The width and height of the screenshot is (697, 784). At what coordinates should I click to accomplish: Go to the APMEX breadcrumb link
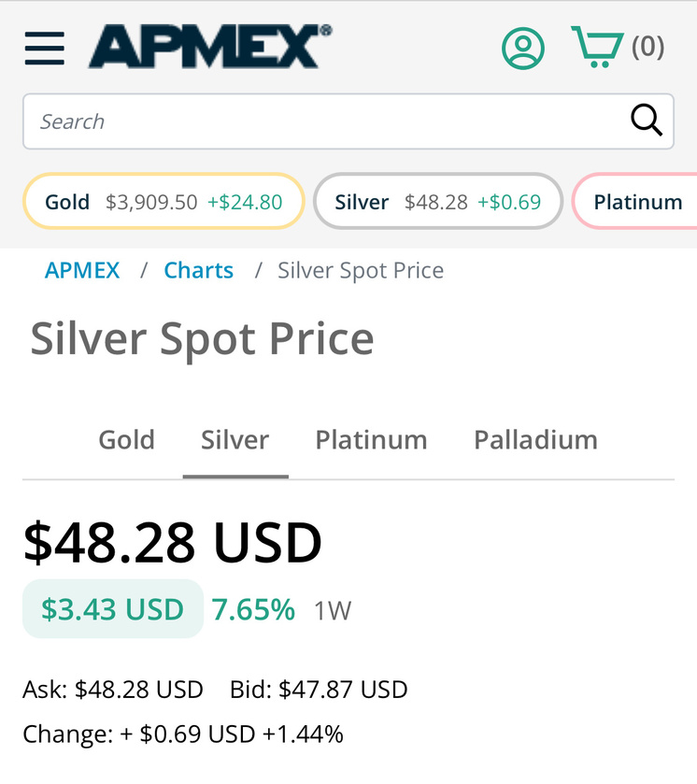point(82,271)
